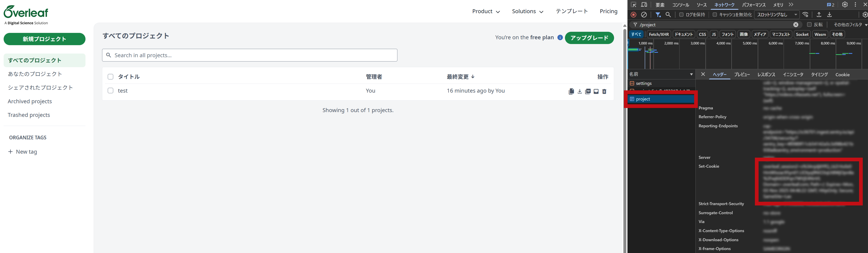Expand the Product menu
Viewport: 868px width, 253px height.
coord(486,12)
